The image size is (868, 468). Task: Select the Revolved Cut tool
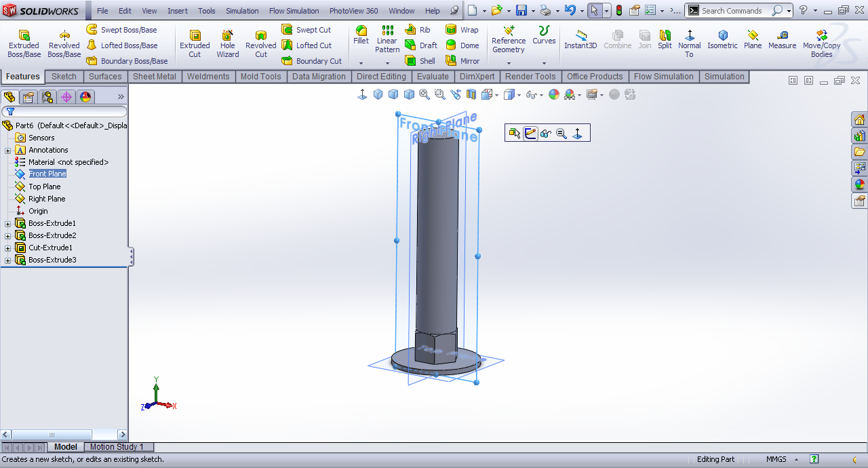click(261, 43)
